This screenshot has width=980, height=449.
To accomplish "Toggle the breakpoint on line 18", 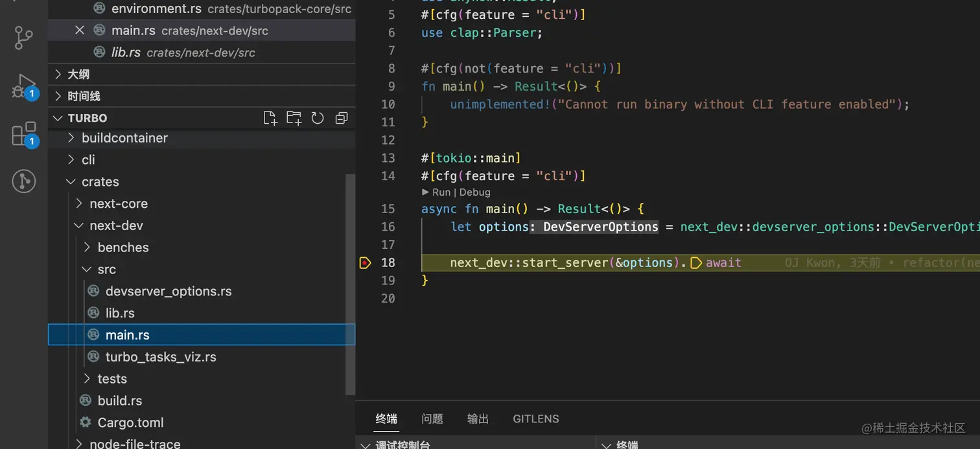I will (x=366, y=262).
